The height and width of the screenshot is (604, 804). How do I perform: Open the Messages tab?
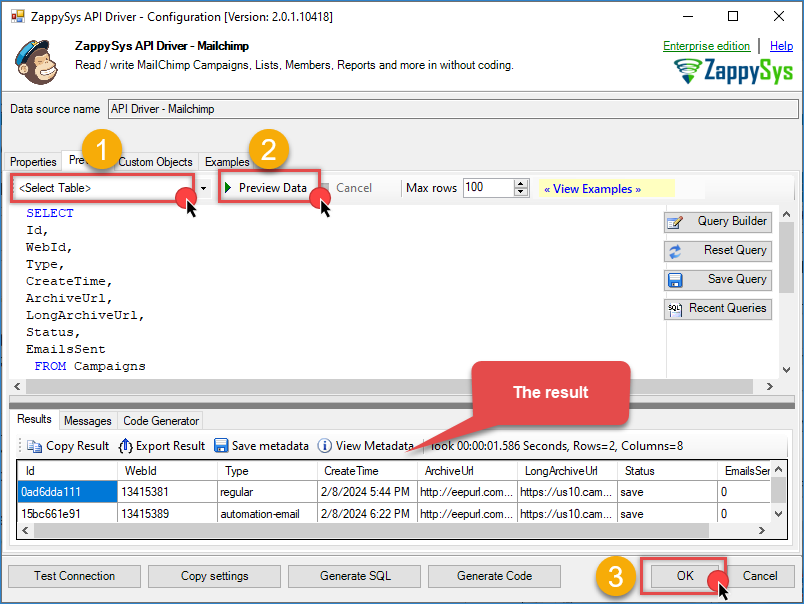click(x=88, y=421)
